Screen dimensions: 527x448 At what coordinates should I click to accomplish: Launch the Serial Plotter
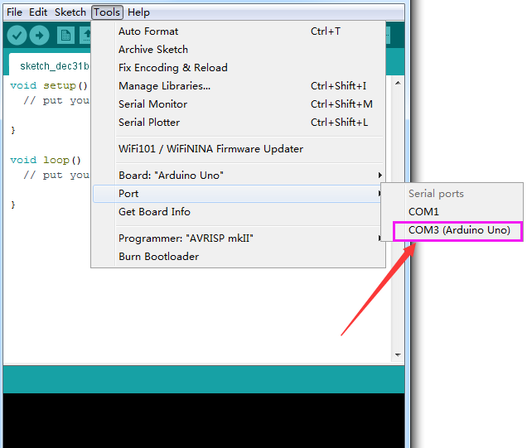point(238,122)
